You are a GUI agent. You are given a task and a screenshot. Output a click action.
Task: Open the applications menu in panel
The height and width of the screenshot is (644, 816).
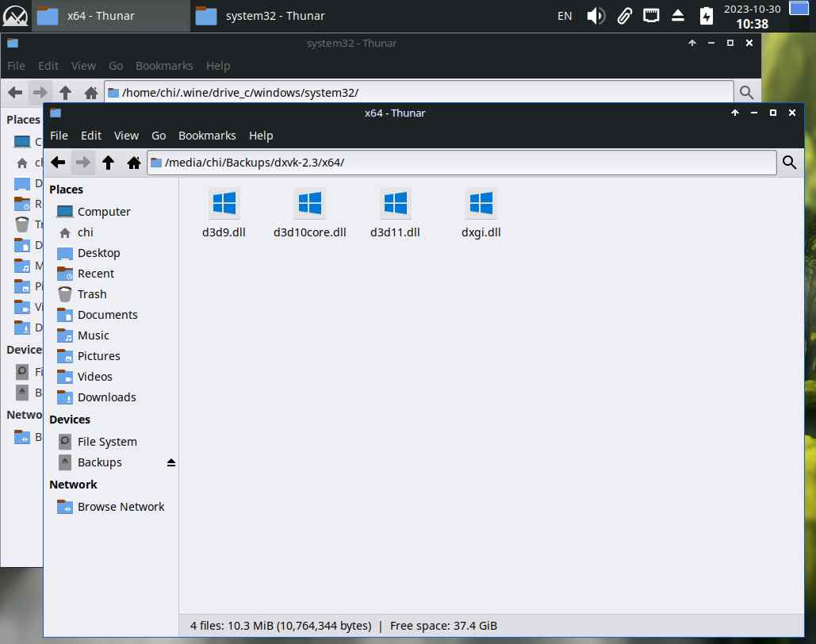point(15,16)
